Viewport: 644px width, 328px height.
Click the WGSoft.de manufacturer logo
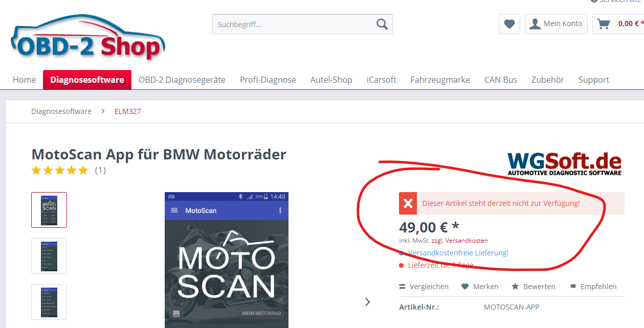(x=564, y=164)
